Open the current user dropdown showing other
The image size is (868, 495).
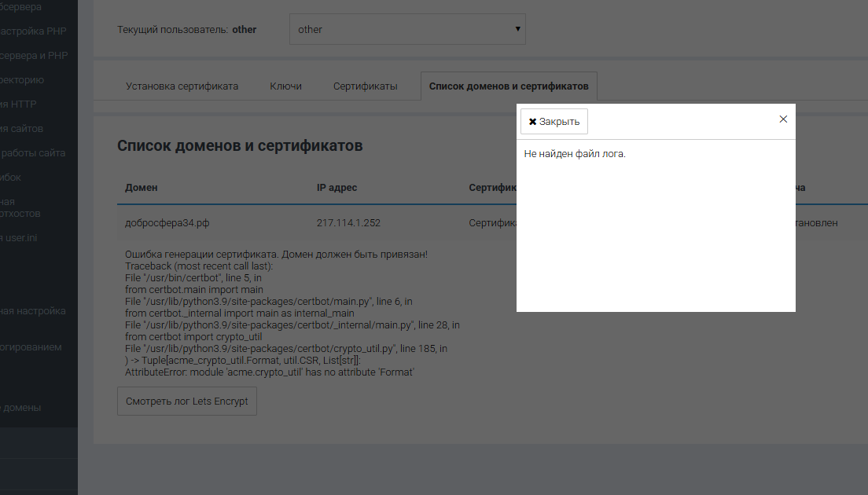(x=406, y=29)
